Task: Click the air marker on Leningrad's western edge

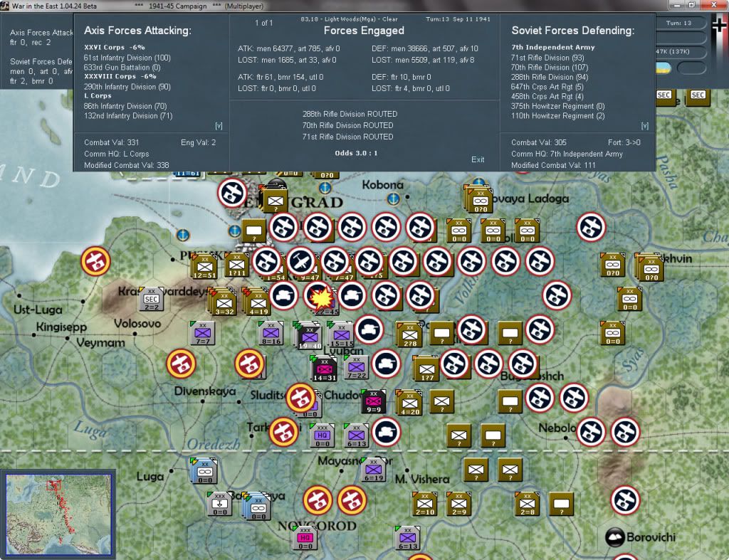Action: pyautogui.click(x=232, y=193)
